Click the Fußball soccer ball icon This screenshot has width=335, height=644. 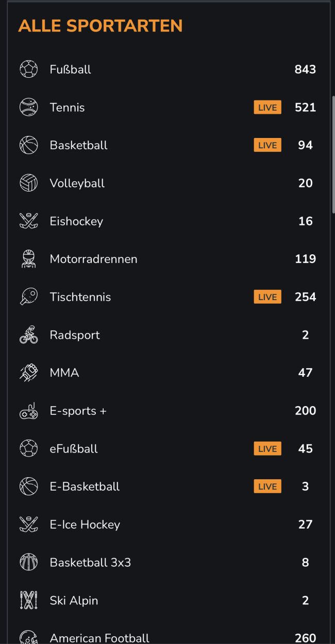click(28, 69)
